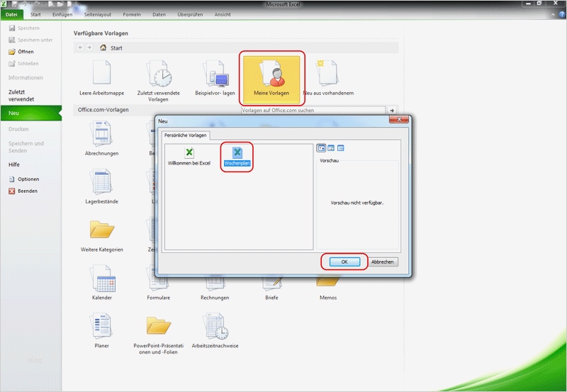This screenshot has width=567, height=392.
Task: Choose Leere Arbeitsmappe template
Action: (101, 78)
